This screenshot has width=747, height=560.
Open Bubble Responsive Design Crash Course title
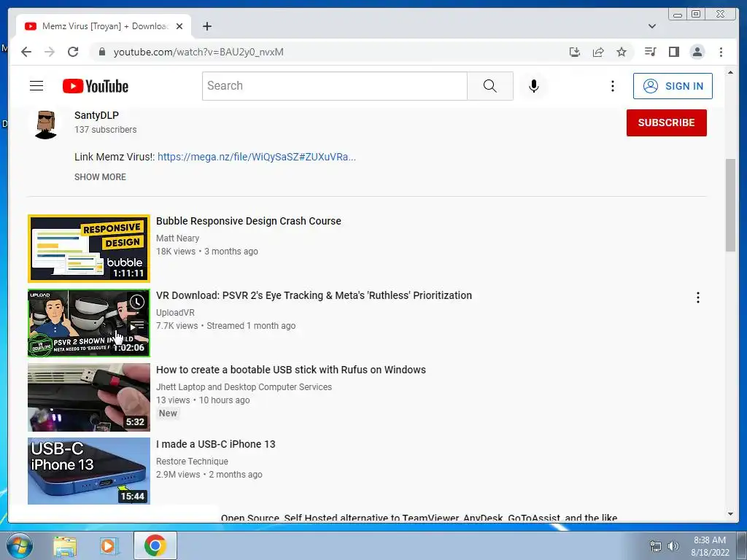249,221
